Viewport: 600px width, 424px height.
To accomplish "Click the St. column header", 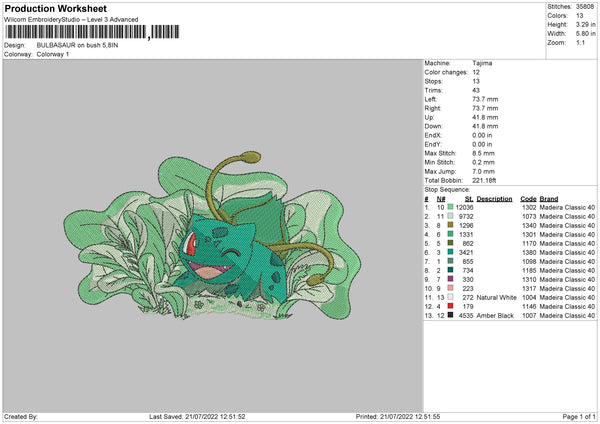I will tap(466, 198).
